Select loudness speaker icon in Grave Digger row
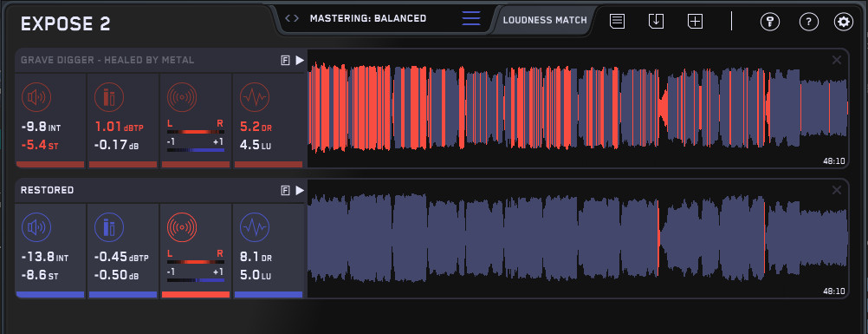Screen dimensions: 868x334 click(36, 98)
